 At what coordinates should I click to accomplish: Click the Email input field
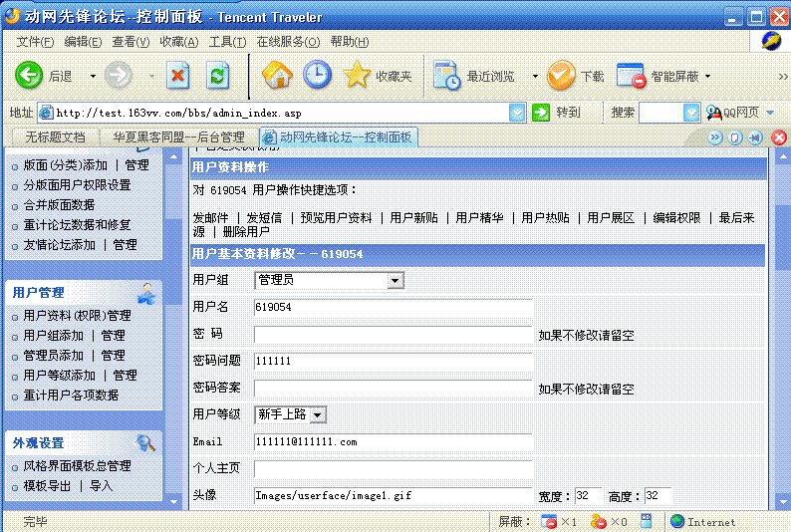[394, 441]
